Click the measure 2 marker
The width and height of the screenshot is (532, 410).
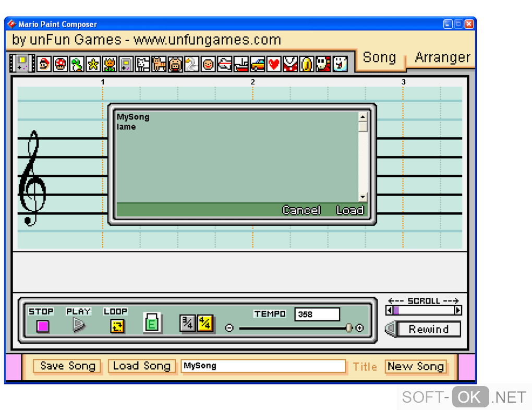point(253,82)
